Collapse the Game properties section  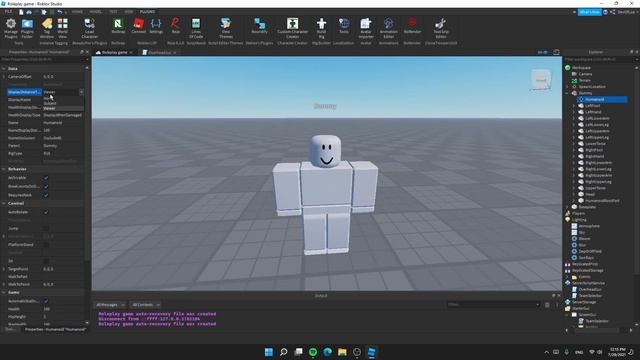(4, 292)
